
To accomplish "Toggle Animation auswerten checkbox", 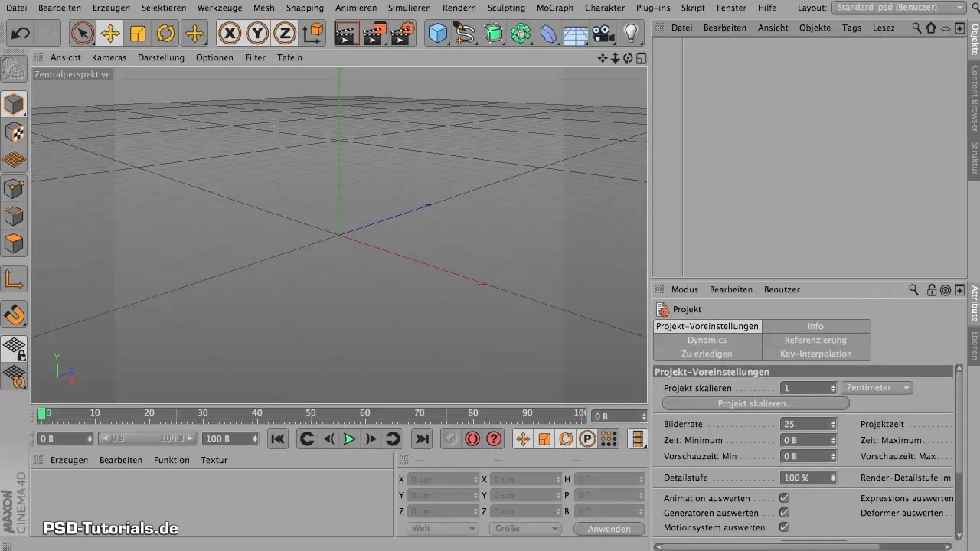I will (x=784, y=498).
